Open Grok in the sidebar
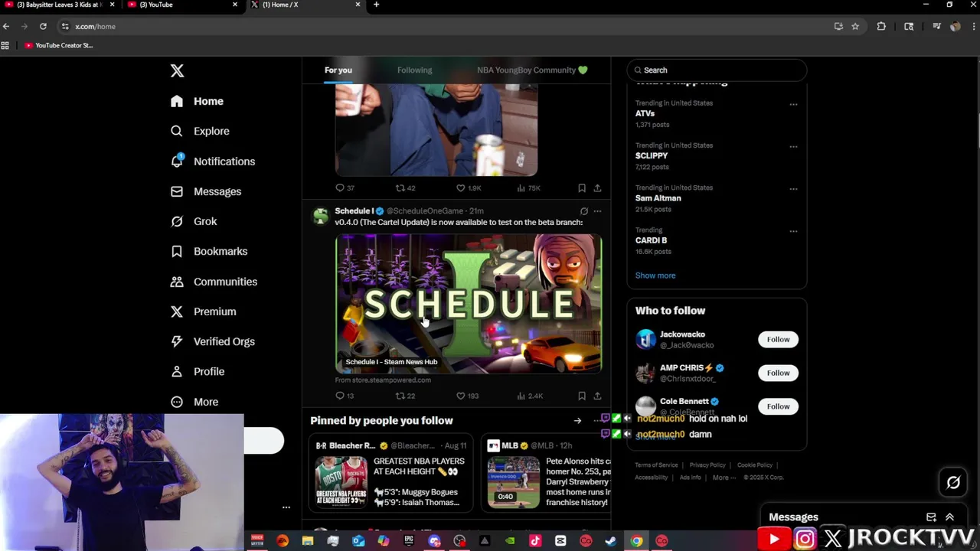The height and width of the screenshot is (551, 980). (194, 221)
